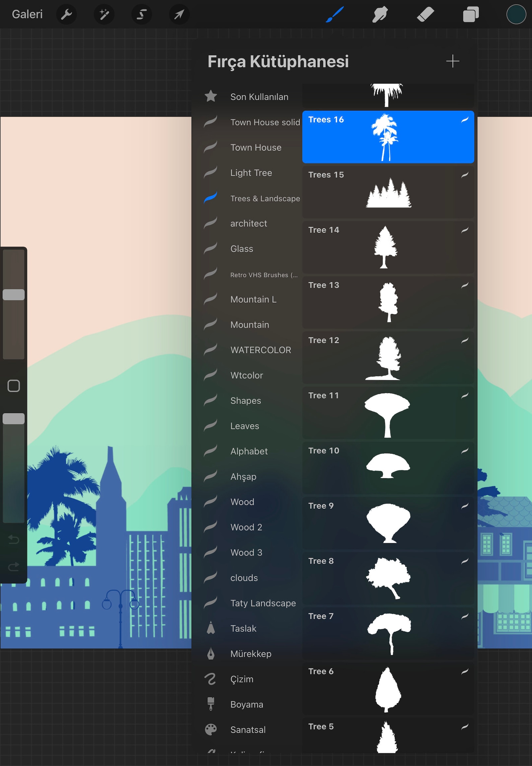Select the Tree 9 brush
Viewport: 532px width, 766px height.
388,523
